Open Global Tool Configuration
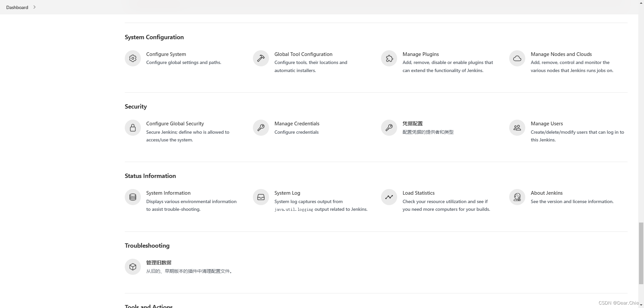 pyautogui.click(x=303, y=54)
